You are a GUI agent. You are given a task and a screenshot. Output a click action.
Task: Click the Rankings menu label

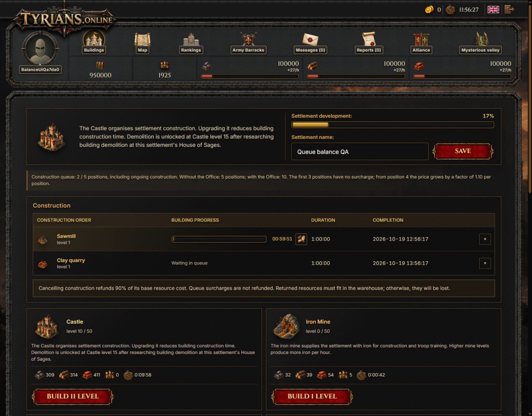[x=191, y=50]
